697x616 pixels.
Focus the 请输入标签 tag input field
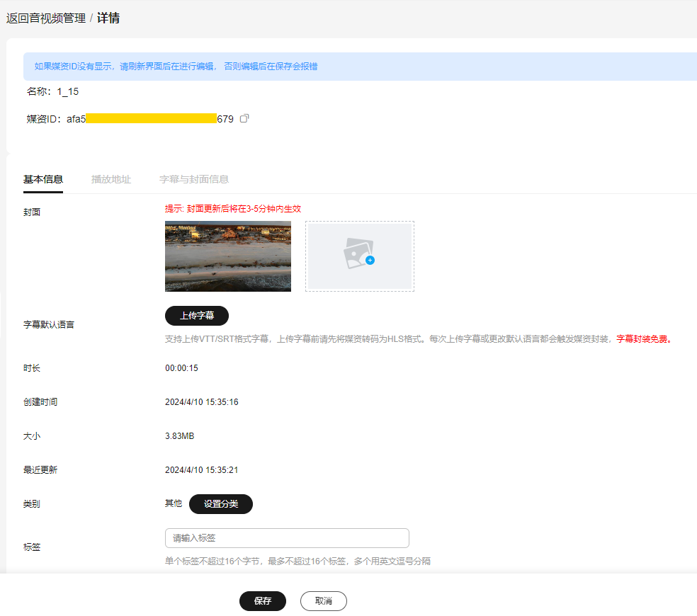coord(287,538)
